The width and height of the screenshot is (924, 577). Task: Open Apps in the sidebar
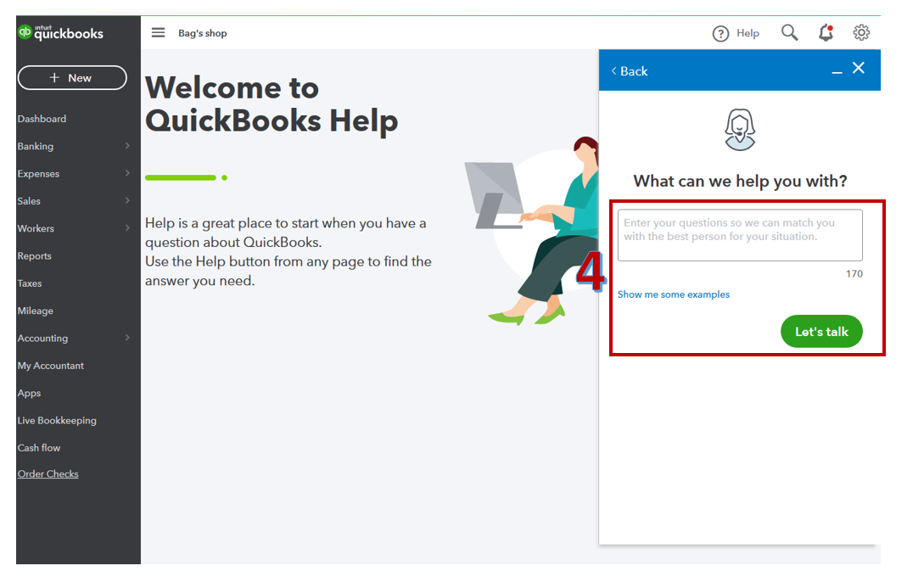29,393
